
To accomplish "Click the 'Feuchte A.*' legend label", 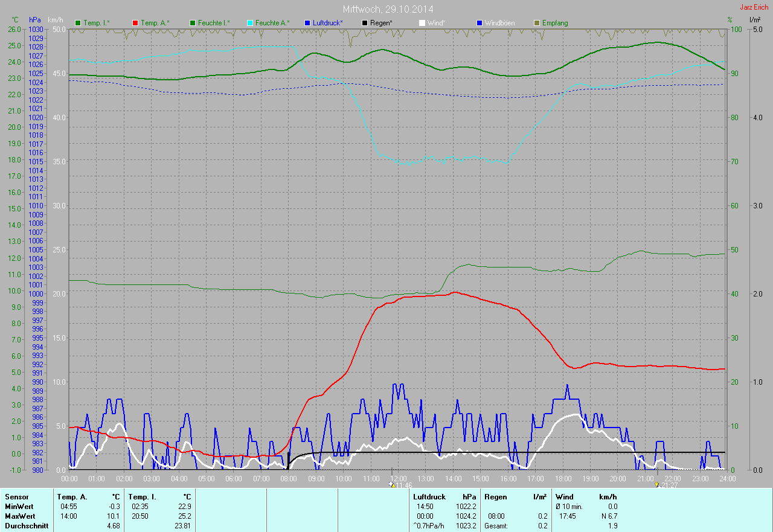I will click(272, 23).
